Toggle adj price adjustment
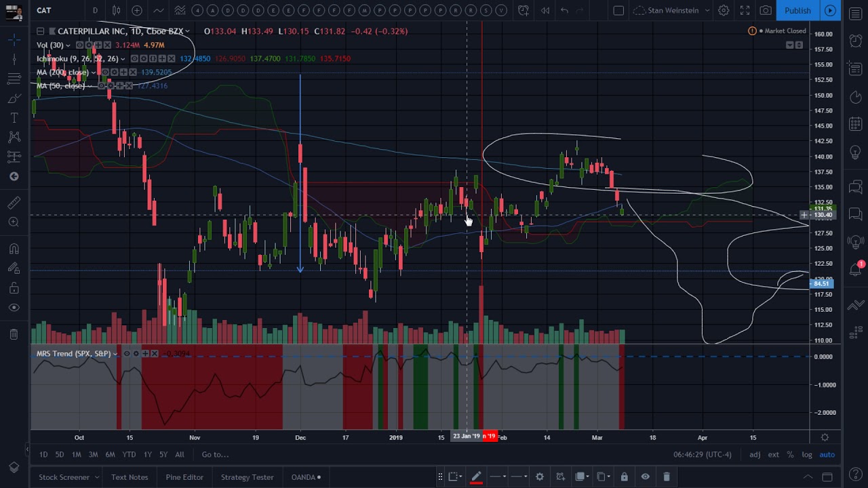 755,455
